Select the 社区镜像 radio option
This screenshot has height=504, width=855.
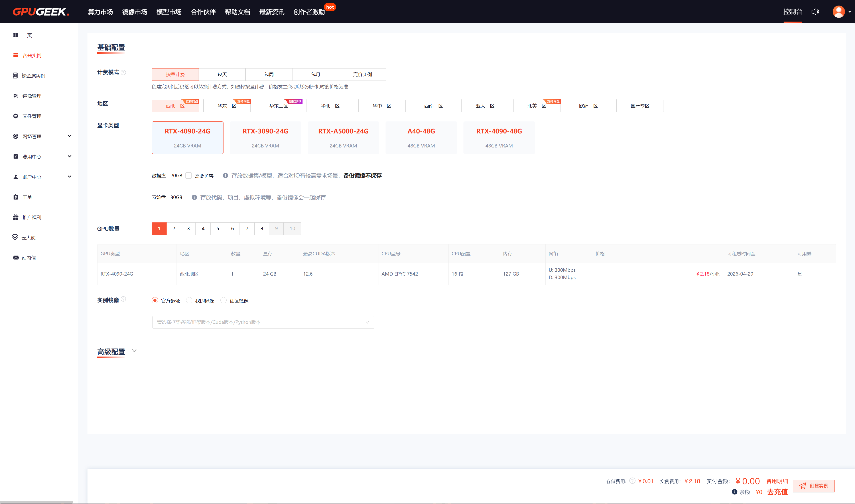coord(224,300)
